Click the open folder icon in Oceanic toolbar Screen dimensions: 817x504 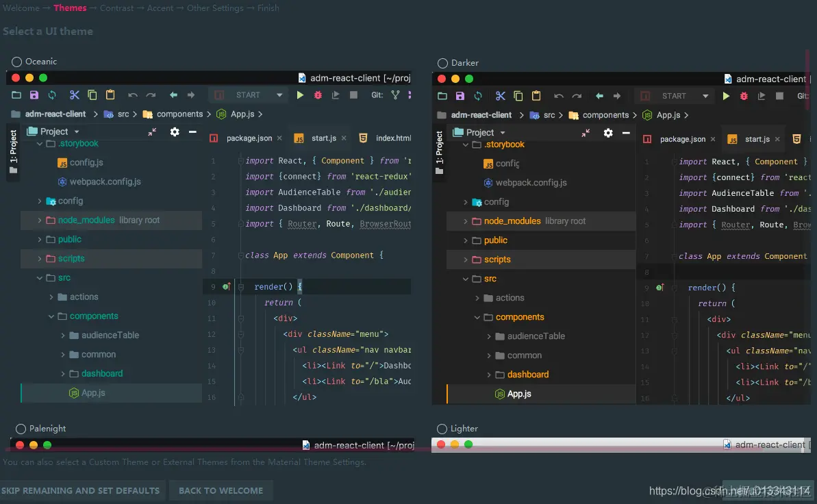point(16,95)
